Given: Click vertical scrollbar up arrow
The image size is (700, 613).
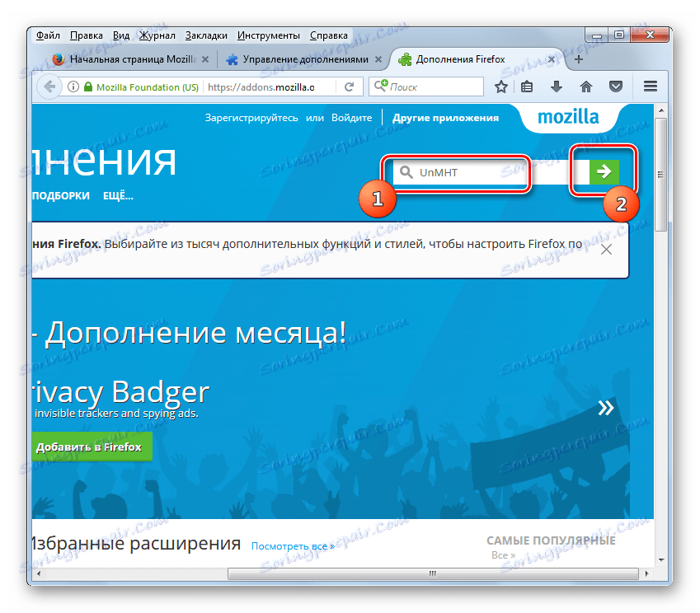Looking at the screenshot, I should click(x=661, y=110).
